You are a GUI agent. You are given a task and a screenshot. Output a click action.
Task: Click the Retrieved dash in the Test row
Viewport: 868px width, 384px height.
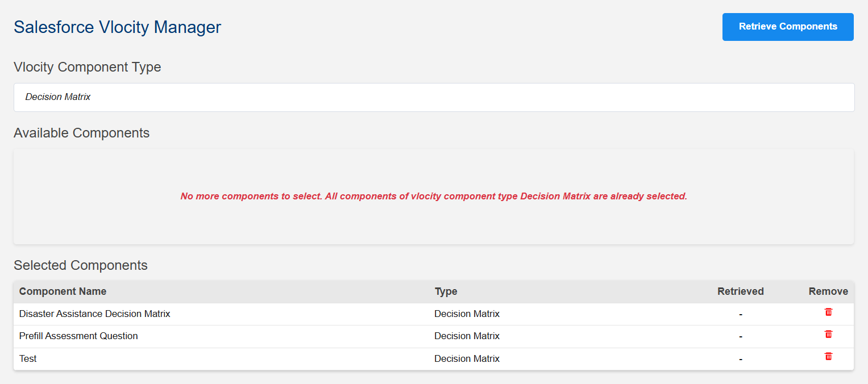(741, 359)
